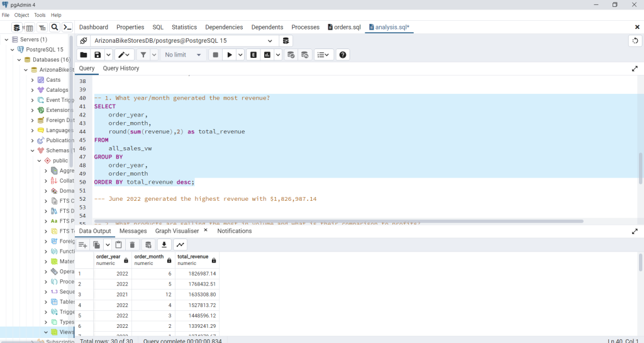Open the PSQL tool terminal icon
Image resolution: width=644 pixels, height=343 pixels.
click(x=67, y=28)
